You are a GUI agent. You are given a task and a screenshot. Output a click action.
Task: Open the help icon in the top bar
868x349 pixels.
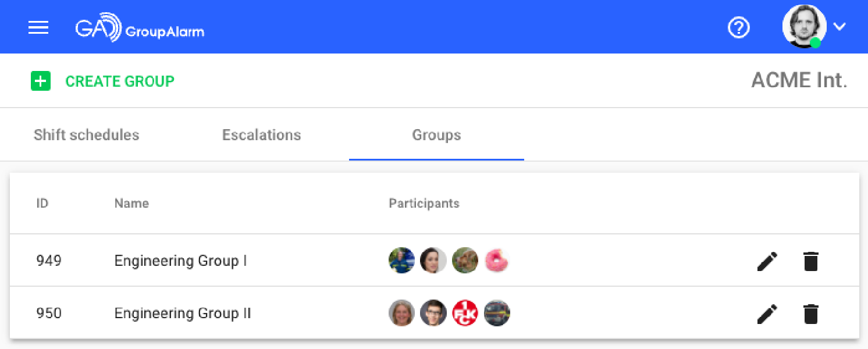coord(739,27)
